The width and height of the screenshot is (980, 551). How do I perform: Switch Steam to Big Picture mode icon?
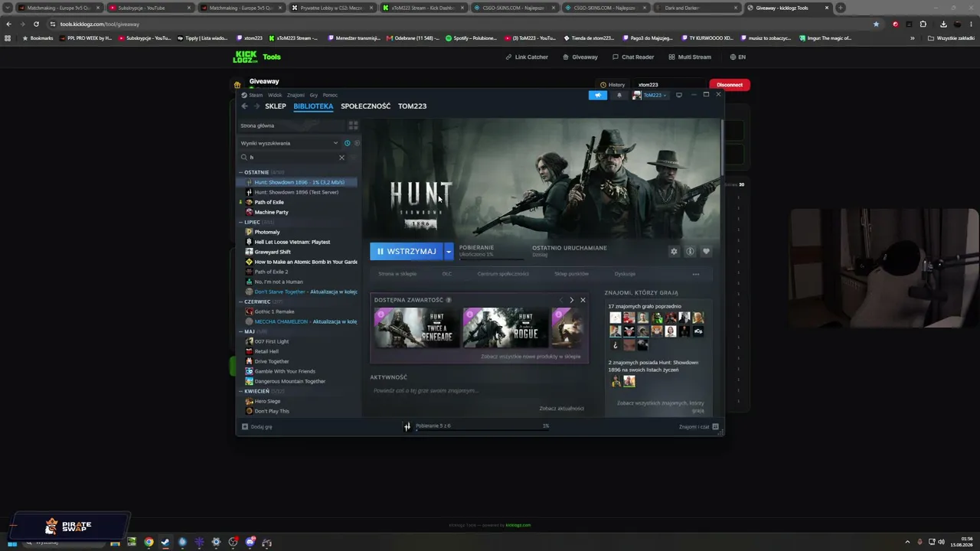click(679, 95)
